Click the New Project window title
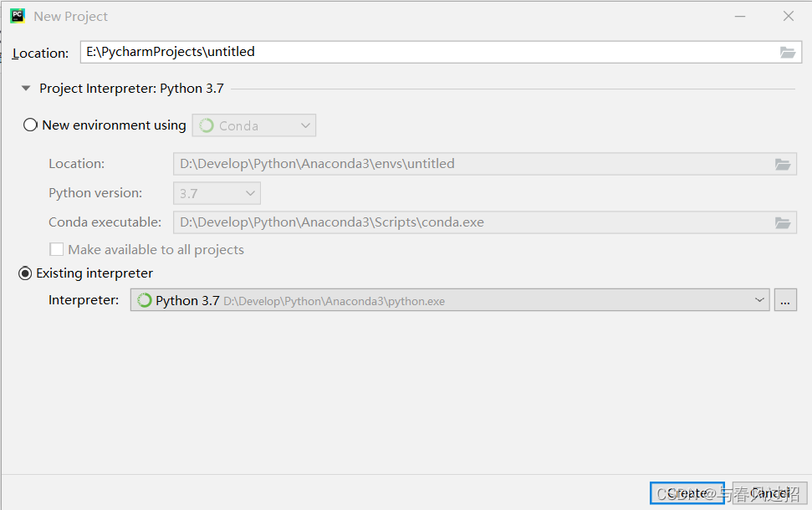812x510 pixels. [70, 17]
